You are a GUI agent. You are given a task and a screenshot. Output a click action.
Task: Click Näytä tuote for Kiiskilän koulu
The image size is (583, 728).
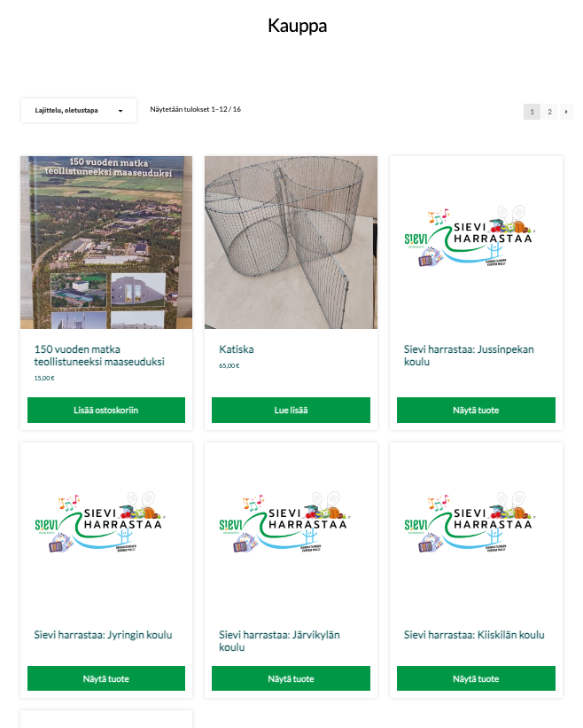click(x=476, y=678)
